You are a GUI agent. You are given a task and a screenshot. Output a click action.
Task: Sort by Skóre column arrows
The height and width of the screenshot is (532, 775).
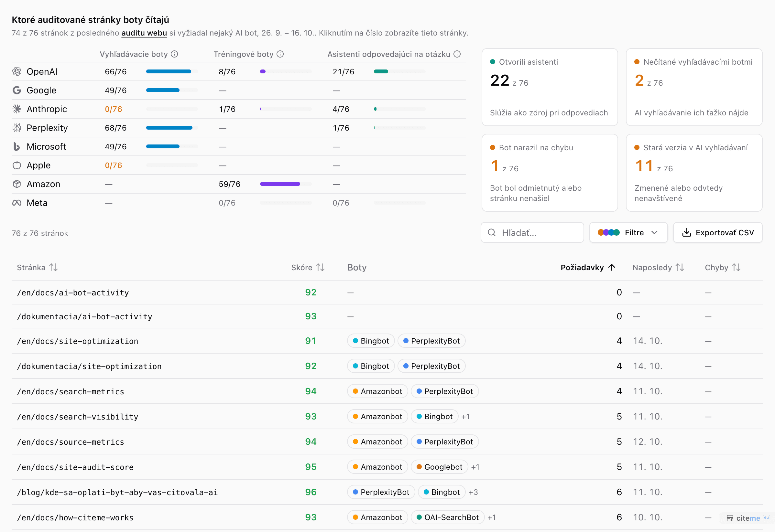(320, 267)
